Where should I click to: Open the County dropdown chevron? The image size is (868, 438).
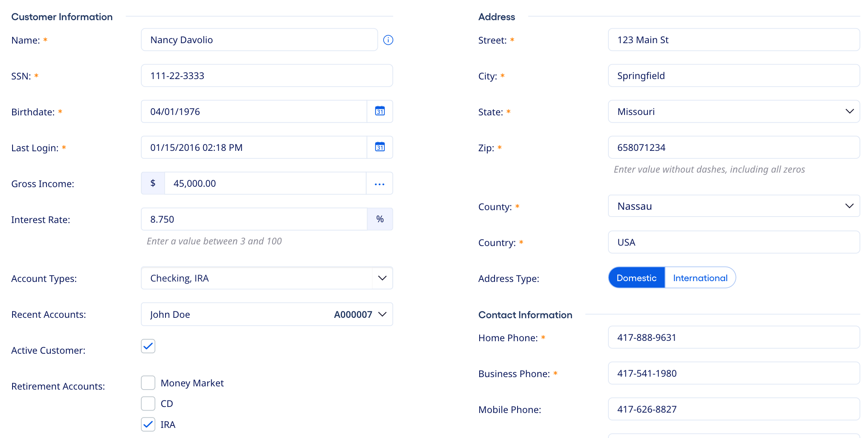[849, 206]
